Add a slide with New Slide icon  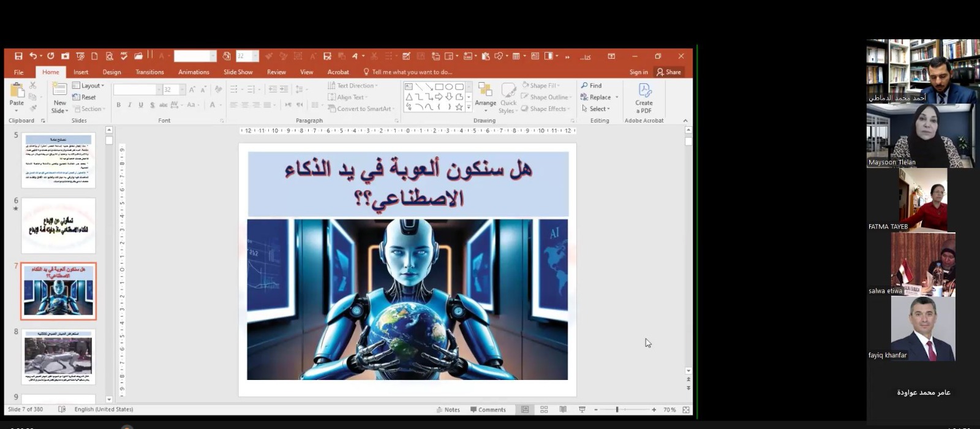pos(59,91)
